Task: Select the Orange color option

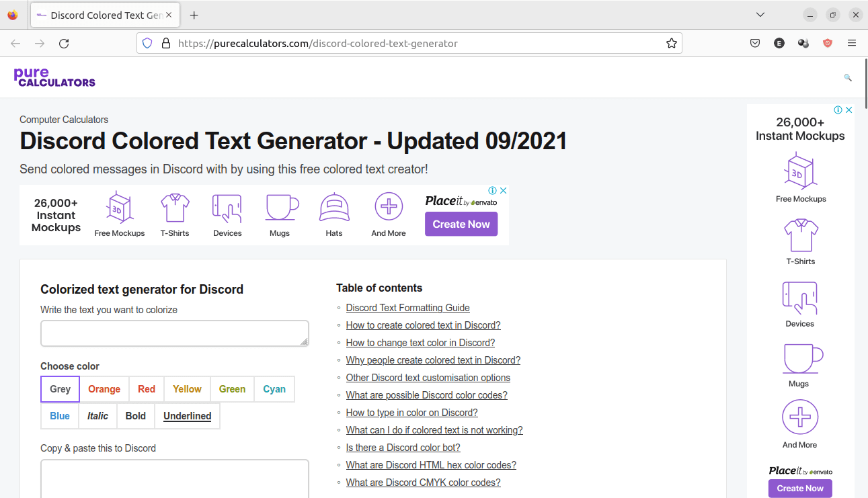Action: [104, 389]
